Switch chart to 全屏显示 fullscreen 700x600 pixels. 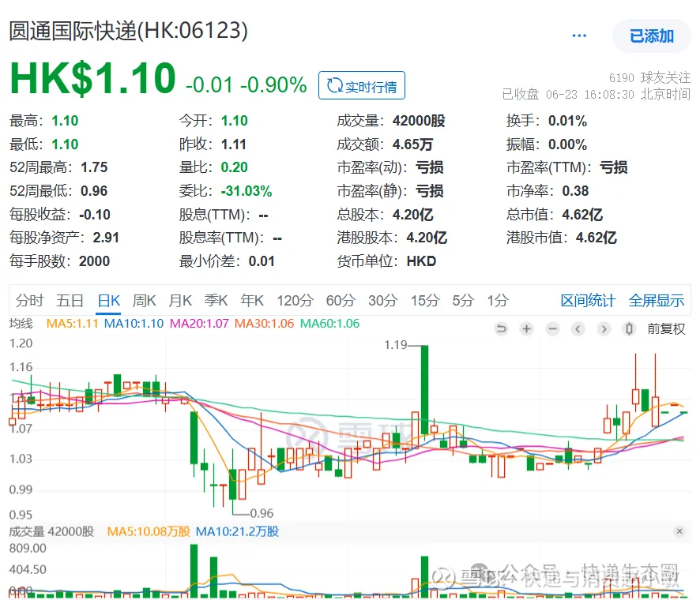pos(657,301)
